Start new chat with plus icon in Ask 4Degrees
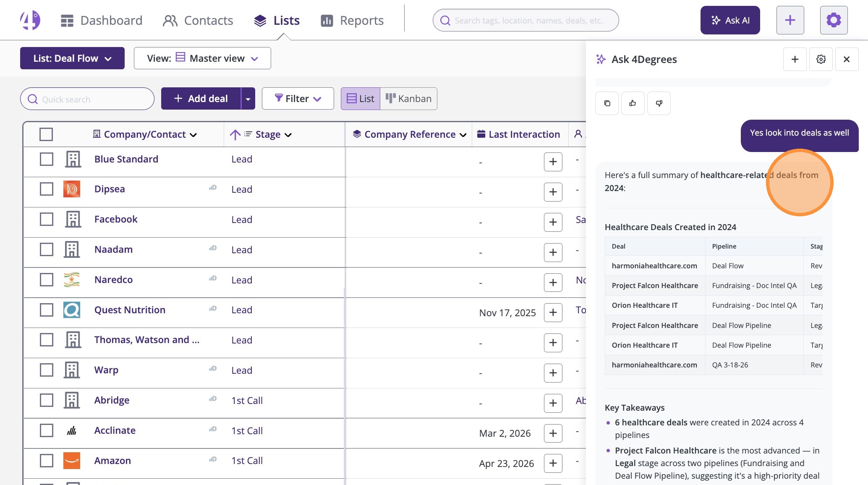 (x=795, y=60)
